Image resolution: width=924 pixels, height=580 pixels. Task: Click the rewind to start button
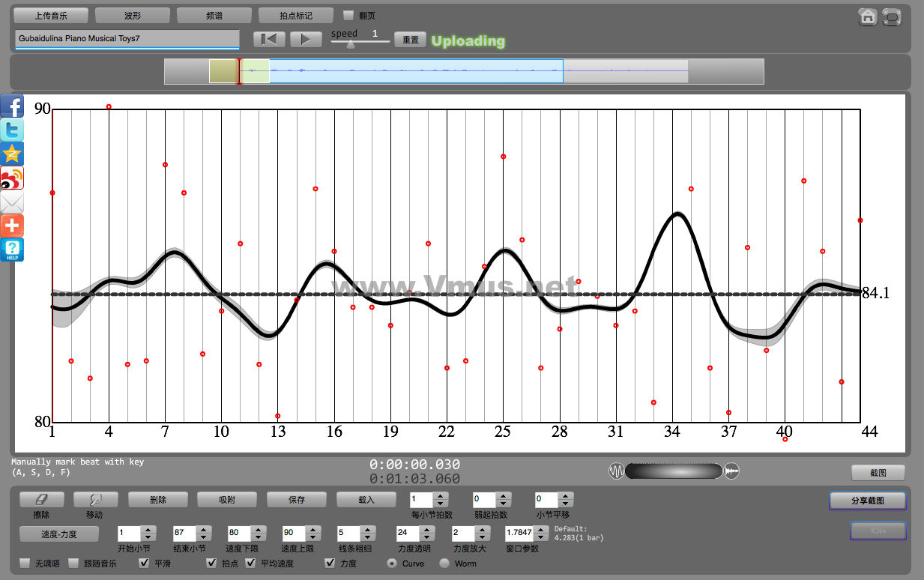click(269, 40)
